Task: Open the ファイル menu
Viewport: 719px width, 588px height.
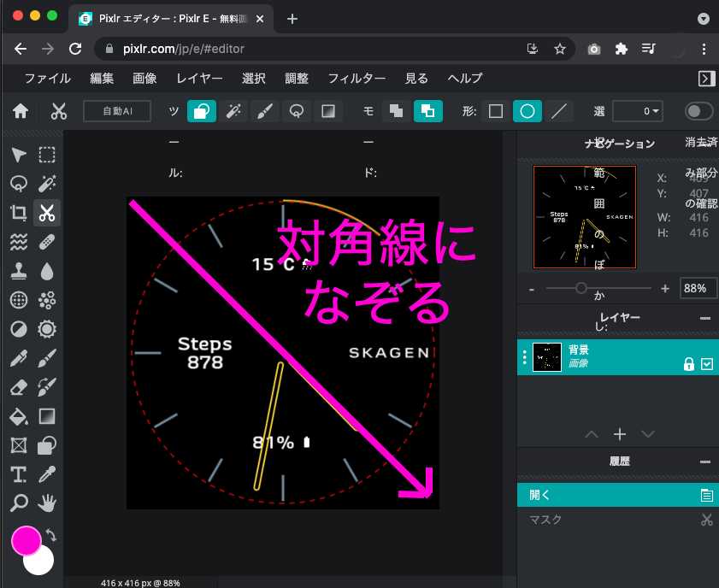Action: point(47,79)
